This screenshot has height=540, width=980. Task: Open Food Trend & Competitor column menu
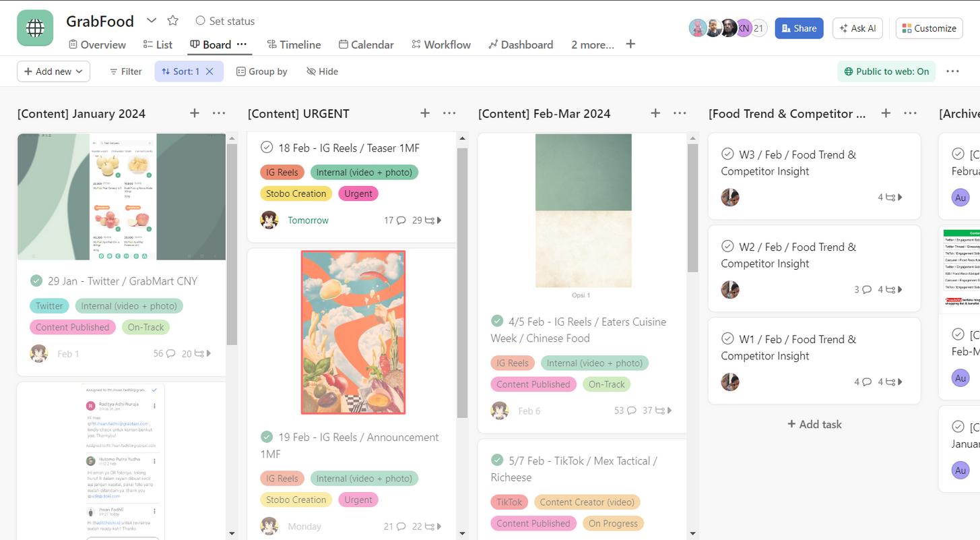point(911,113)
